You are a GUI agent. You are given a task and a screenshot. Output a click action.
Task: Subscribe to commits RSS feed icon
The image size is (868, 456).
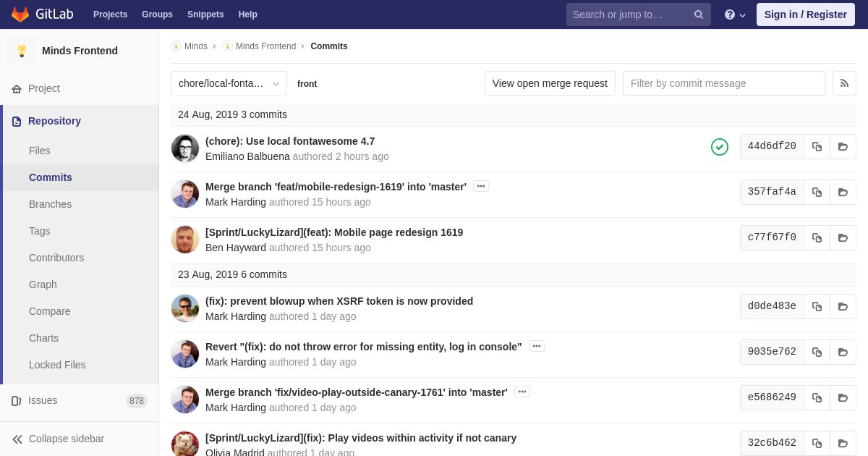[844, 83]
